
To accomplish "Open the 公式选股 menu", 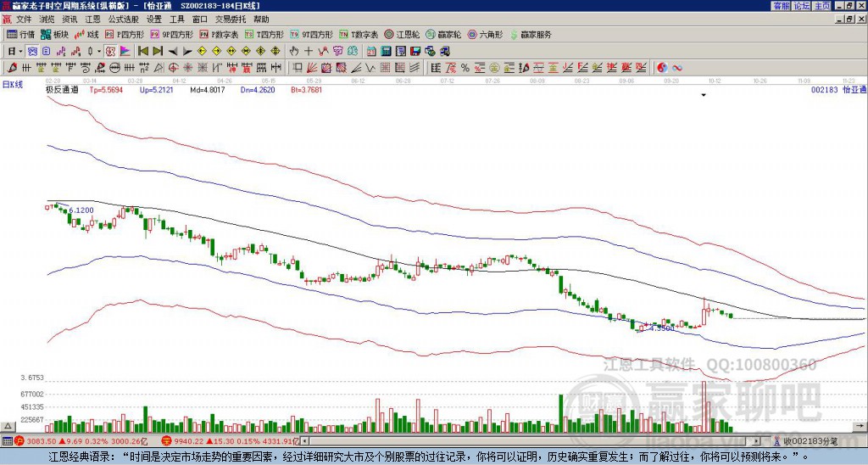I will point(124,20).
